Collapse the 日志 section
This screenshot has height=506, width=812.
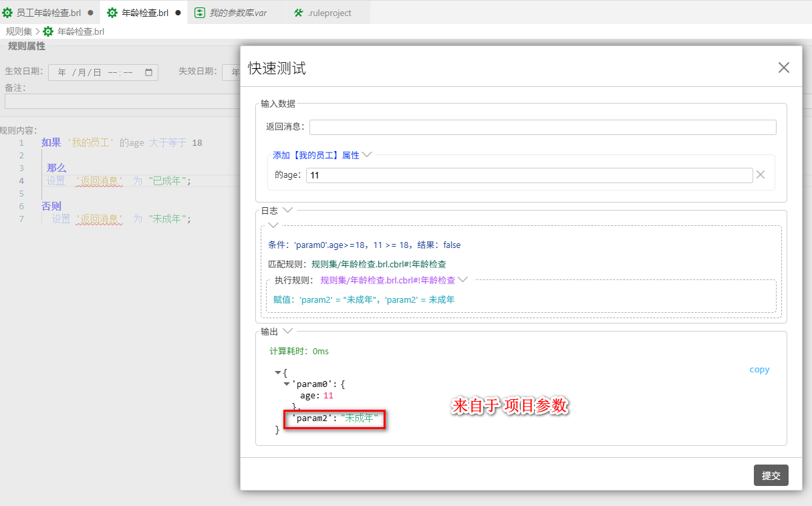[x=288, y=211]
